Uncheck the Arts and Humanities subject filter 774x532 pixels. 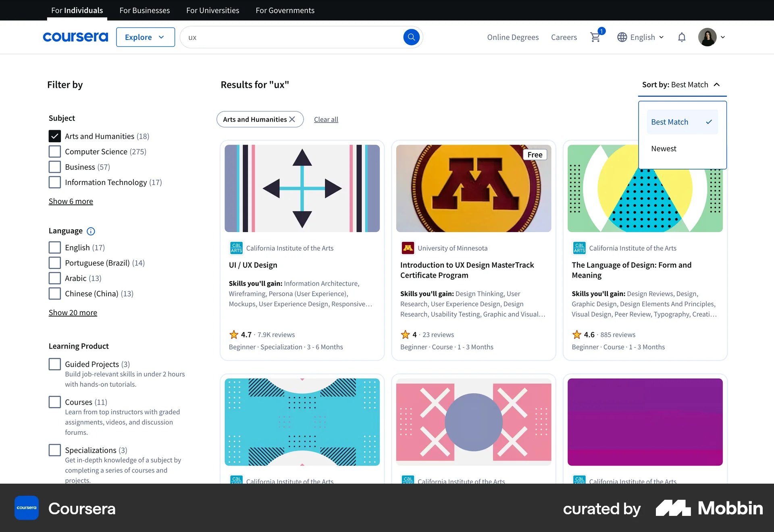click(x=54, y=136)
